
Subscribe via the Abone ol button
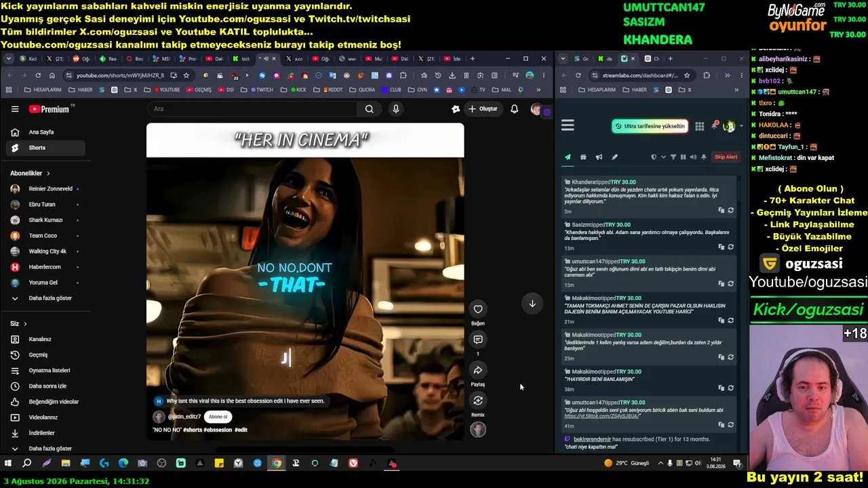point(218,417)
